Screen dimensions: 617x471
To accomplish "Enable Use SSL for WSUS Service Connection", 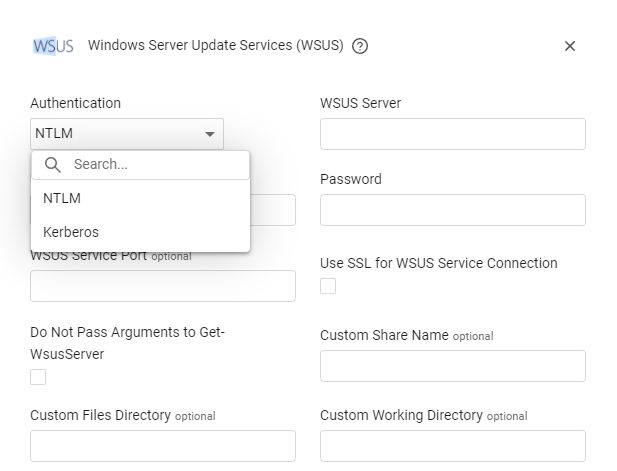I will click(328, 286).
